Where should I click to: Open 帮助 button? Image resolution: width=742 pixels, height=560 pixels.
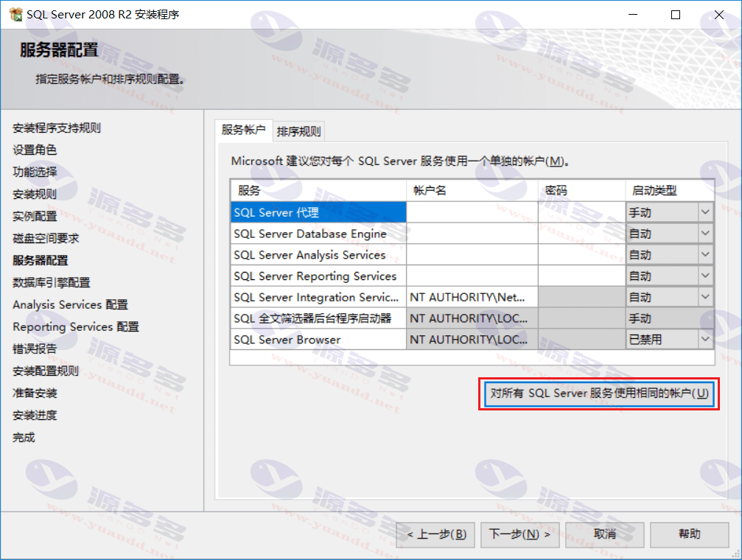[x=690, y=534]
